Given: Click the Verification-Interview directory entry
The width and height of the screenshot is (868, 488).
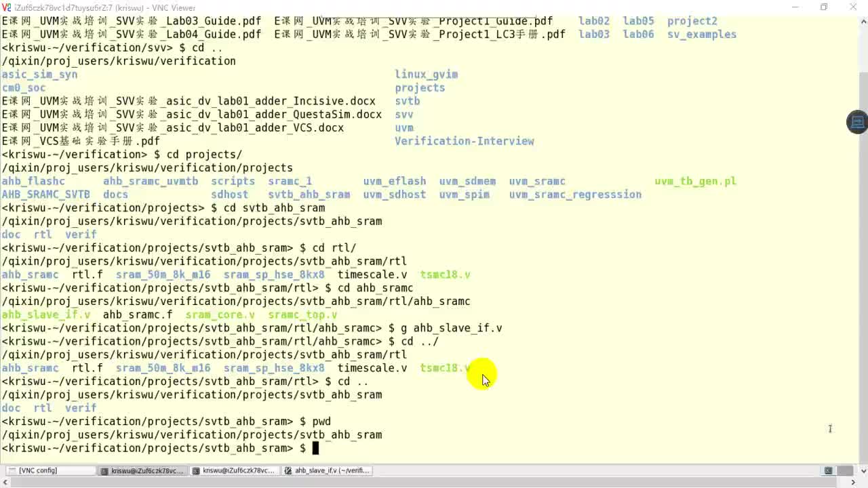Looking at the screenshot, I should (x=465, y=141).
